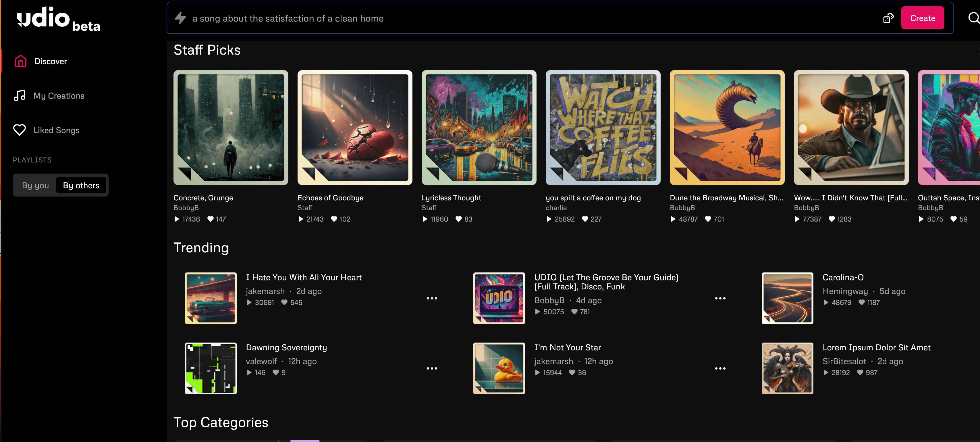Like the Concrete, Grunge track heart
Viewport: 980px width, 442px height.
tap(210, 219)
